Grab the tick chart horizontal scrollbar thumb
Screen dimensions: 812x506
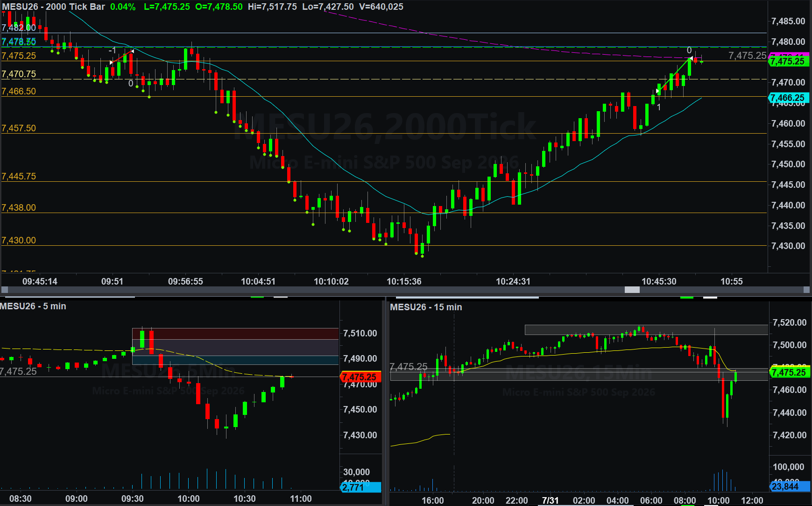point(632,290)
